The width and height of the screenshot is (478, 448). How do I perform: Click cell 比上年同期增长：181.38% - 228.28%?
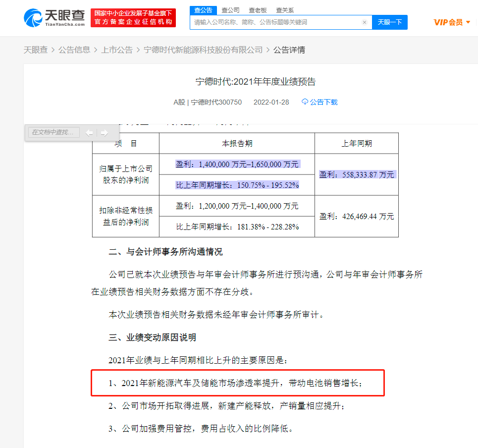point(237,227)
